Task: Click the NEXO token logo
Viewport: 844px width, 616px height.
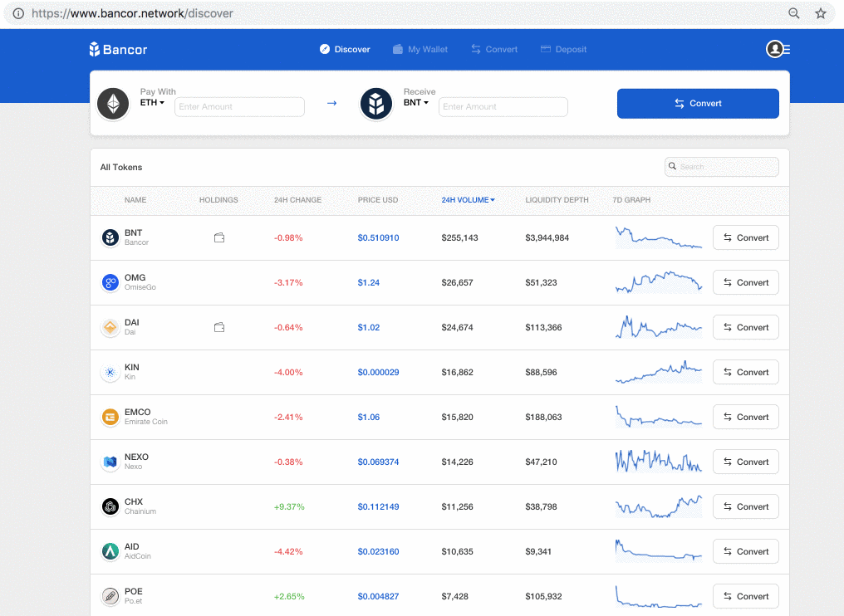Action: [x=110, y=462]
